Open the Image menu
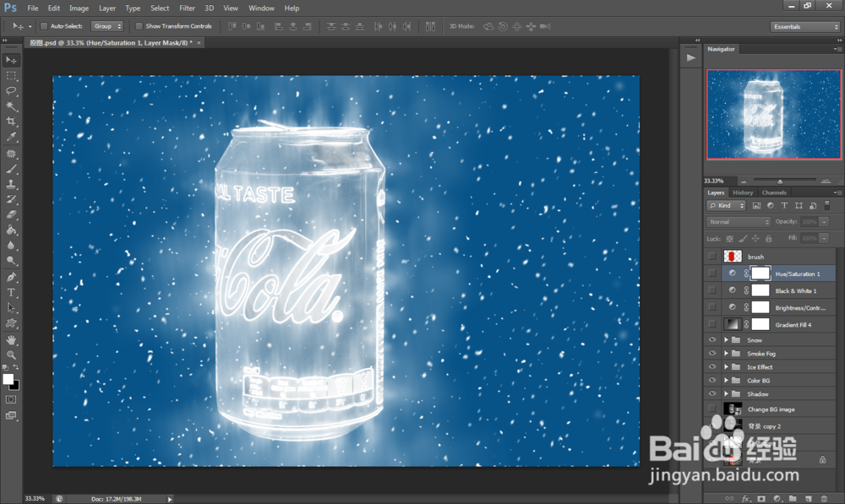Viewport: 845px width, 504px height. pyautogui.click(x=79, y=8)
